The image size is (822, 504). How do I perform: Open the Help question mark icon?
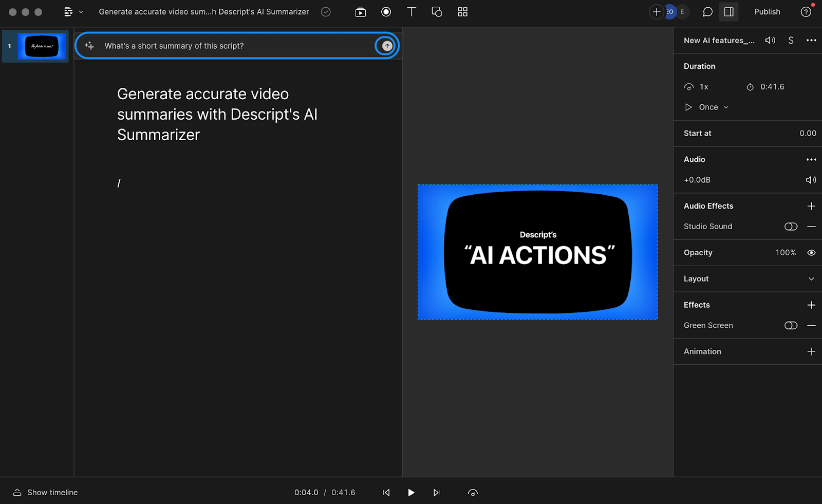click(x=806, y=12)
